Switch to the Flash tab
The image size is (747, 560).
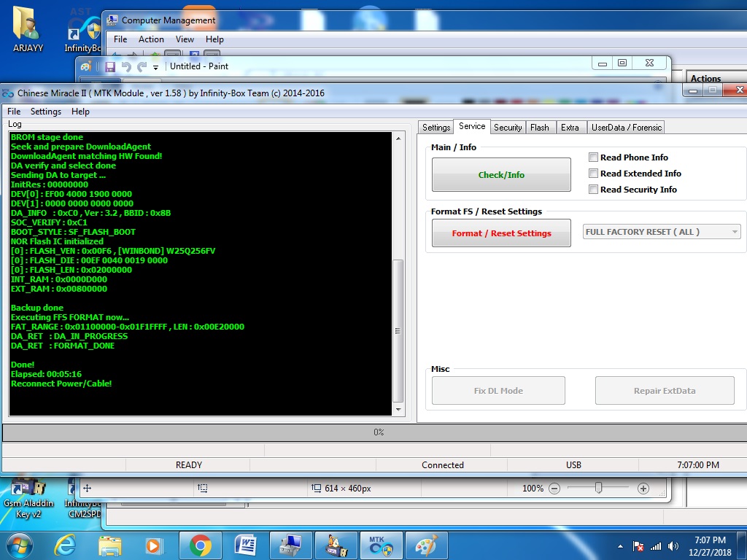pos(540,128)
